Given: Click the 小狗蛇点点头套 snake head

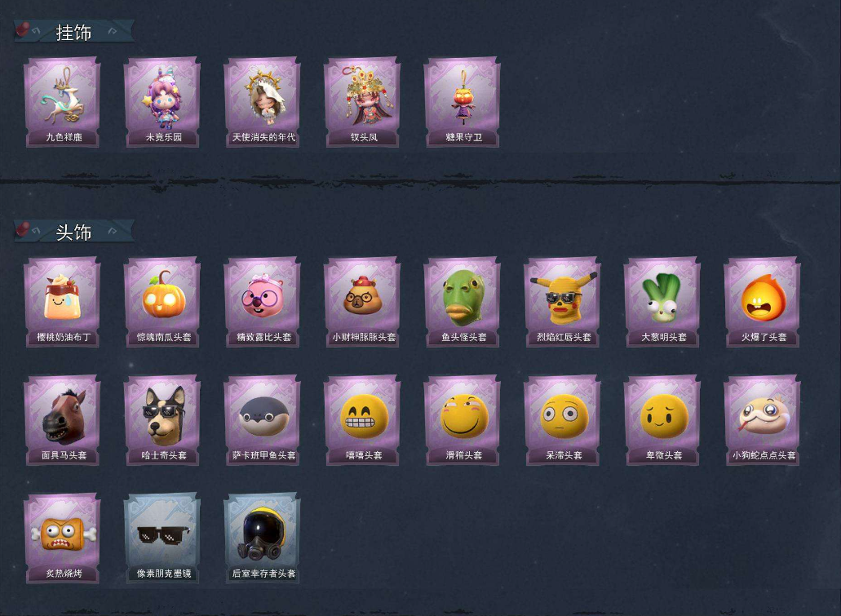Looking at the screenshot, I should pyautogui.click(x=763, y=420).
